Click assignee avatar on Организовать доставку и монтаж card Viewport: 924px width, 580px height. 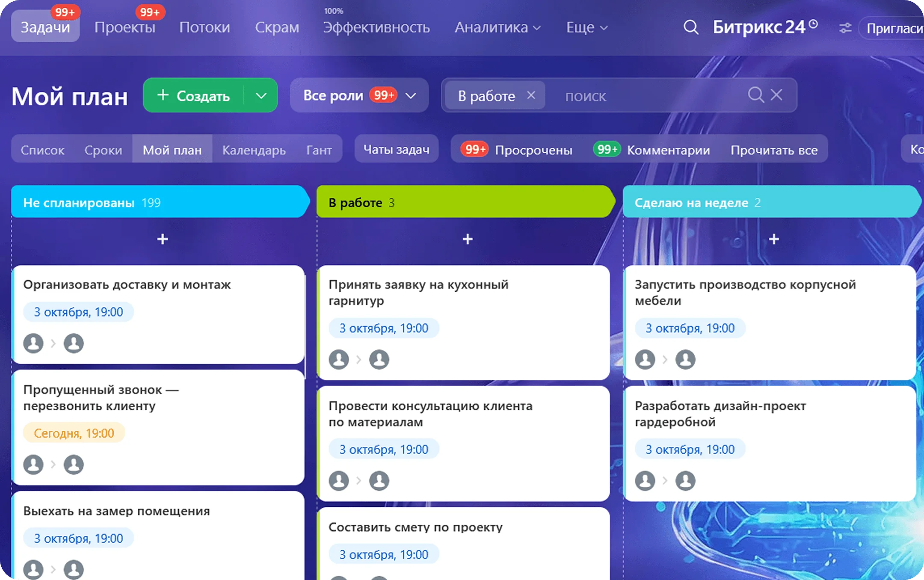click(x=74, y=343)
